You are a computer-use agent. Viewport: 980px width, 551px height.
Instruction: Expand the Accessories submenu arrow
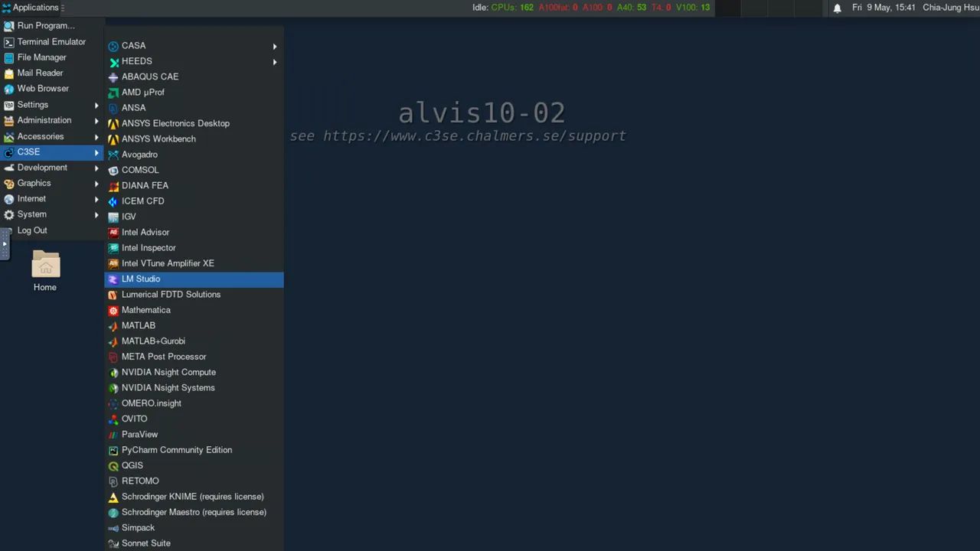pyautogui.click(x=96, y=136)
